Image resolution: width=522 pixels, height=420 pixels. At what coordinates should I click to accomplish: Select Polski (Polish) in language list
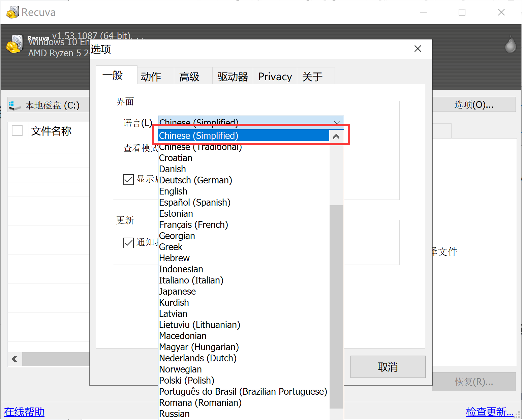pyautogui.click(x=244, y=380)
